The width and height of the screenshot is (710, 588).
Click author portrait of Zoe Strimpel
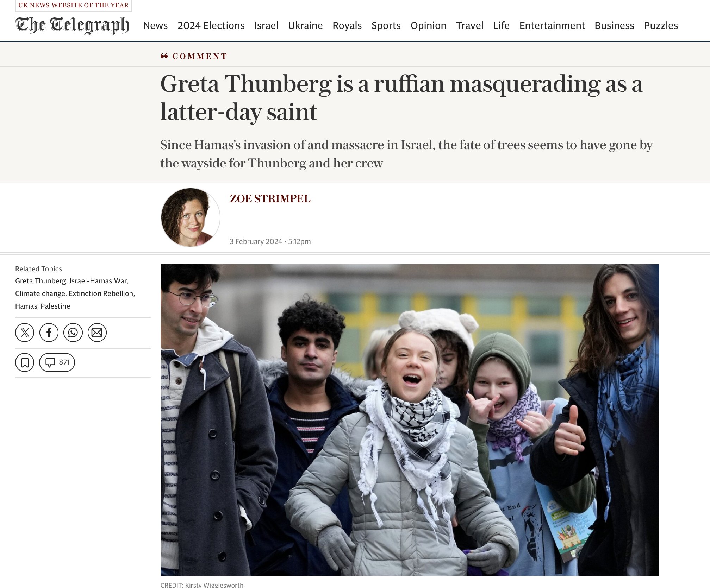191,217
